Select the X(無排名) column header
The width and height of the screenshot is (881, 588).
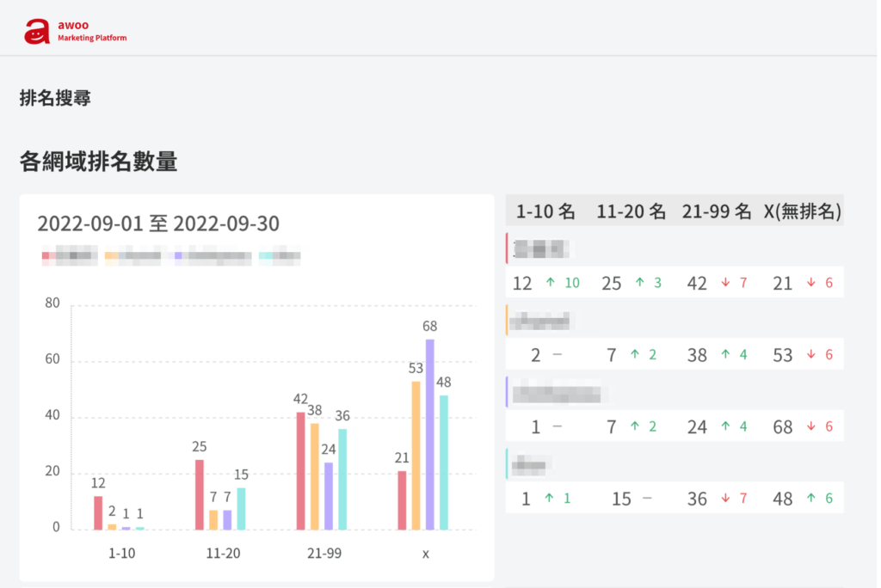tap(803, 211)
